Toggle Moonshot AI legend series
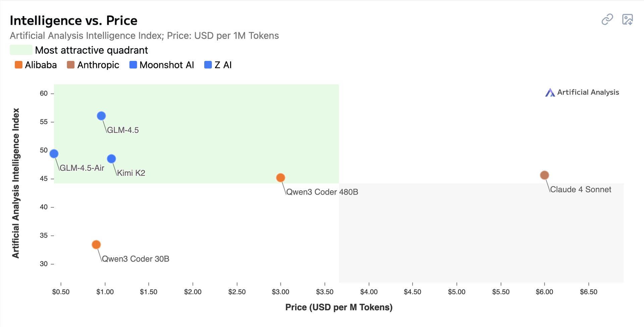Viewport: 644px width, 327px height. pyautogui.click(x=162, y=65)
